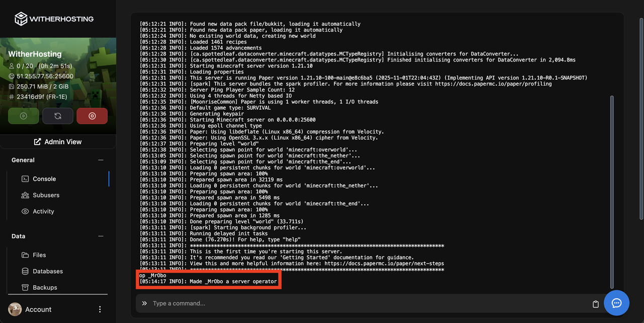Click the WITHERHOSTING brand text in header
Viewport: 644px width, 323px height.
coord(61,19)
